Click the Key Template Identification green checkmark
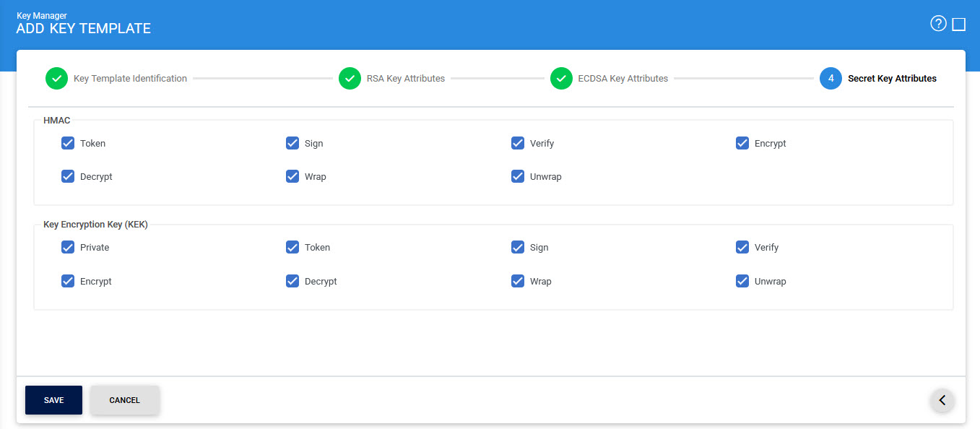Viewport: 980px width, 429px height. (x=56, y=79)
